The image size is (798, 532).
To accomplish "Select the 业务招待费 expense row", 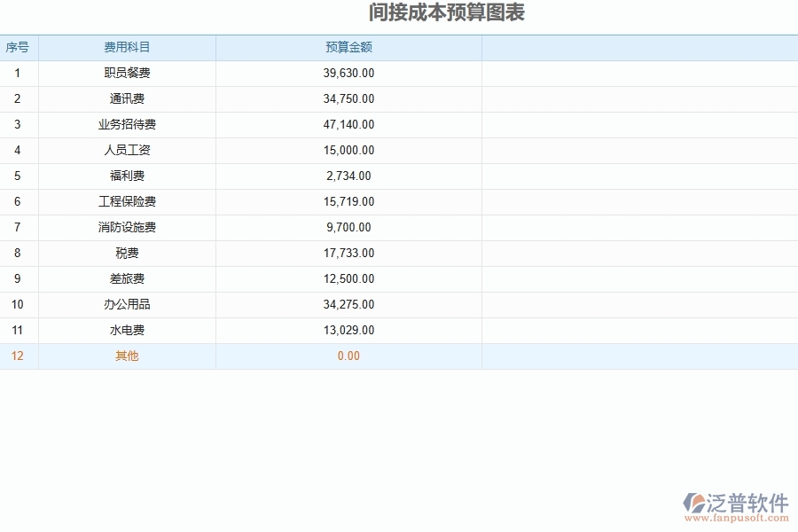I will point(125,124).
